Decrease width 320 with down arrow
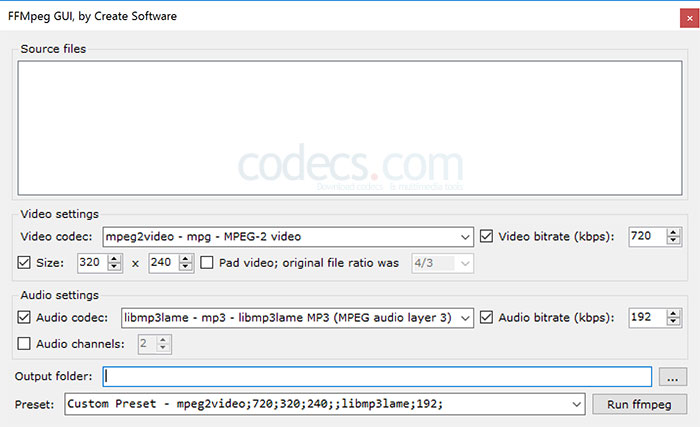The image size is (700, 427). point(114,267)
